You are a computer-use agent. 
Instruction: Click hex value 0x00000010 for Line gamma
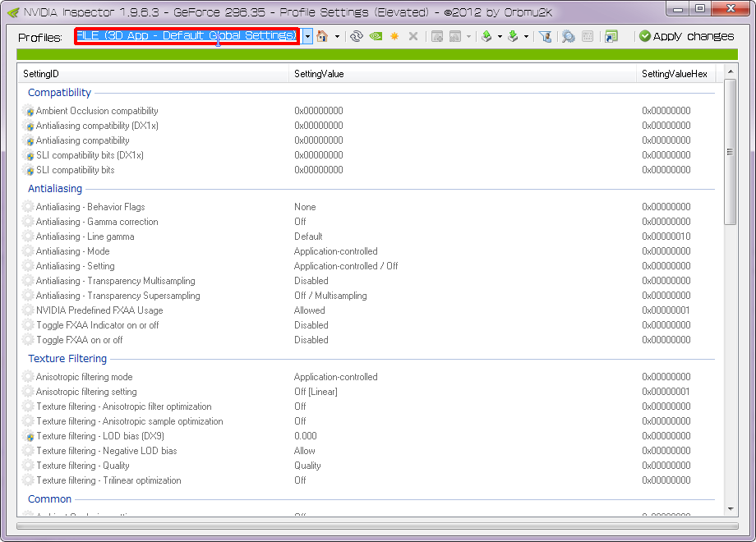click(666, 237)
